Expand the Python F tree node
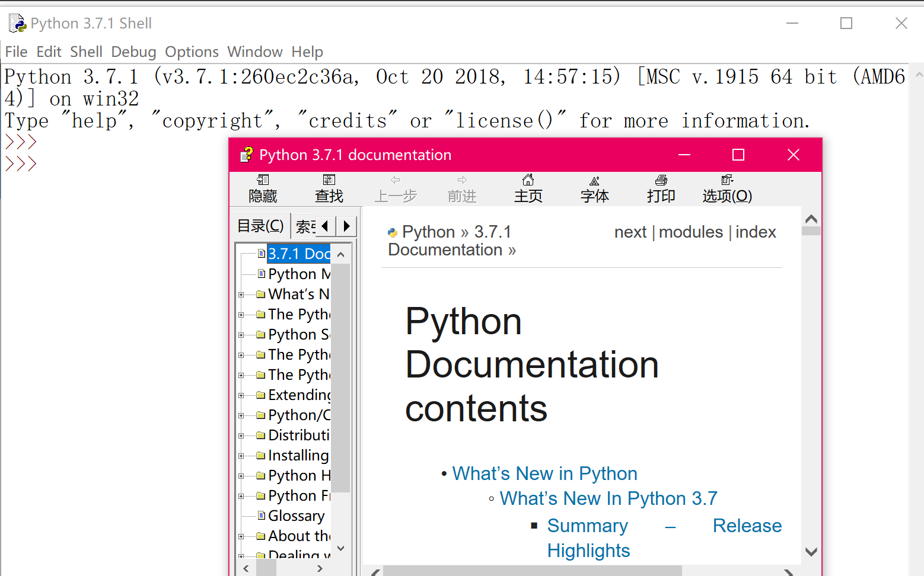 pos(241,496)
